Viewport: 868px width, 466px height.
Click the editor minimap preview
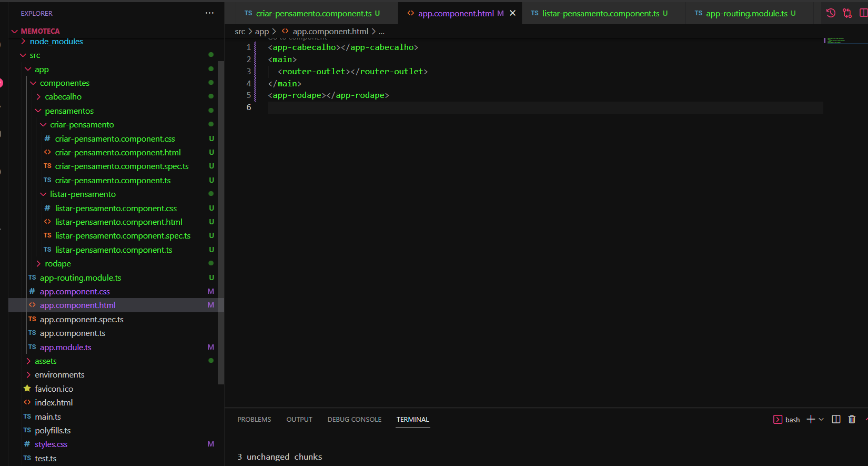click(835, 41)
